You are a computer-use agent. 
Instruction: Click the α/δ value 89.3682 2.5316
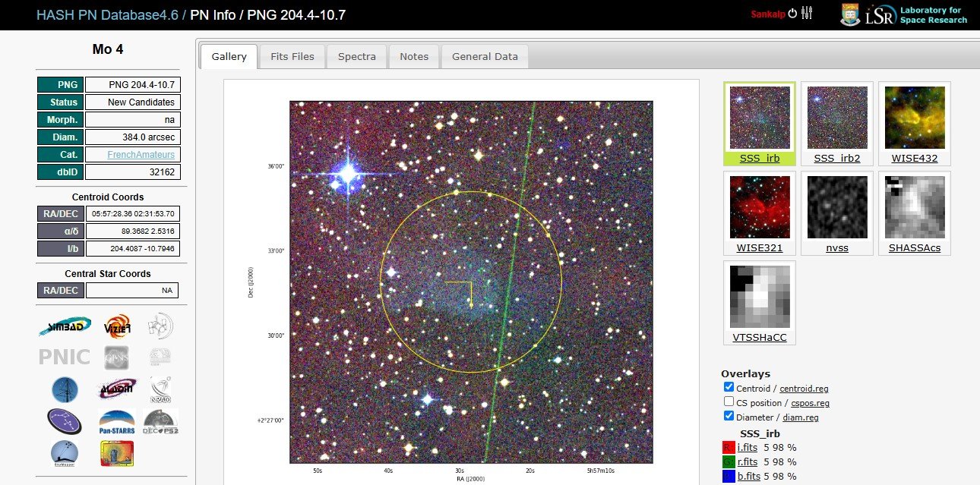coord(133,231)
